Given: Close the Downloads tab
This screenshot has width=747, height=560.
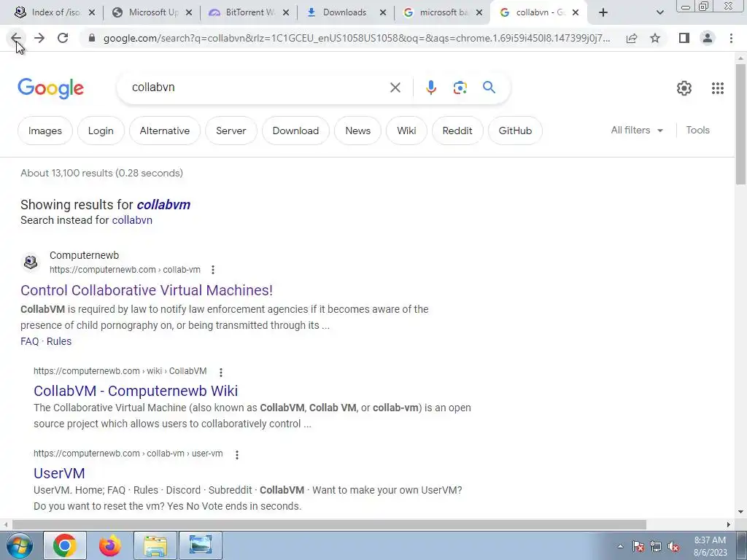Looking at the screenshot, I should click(x=382, y=13).
